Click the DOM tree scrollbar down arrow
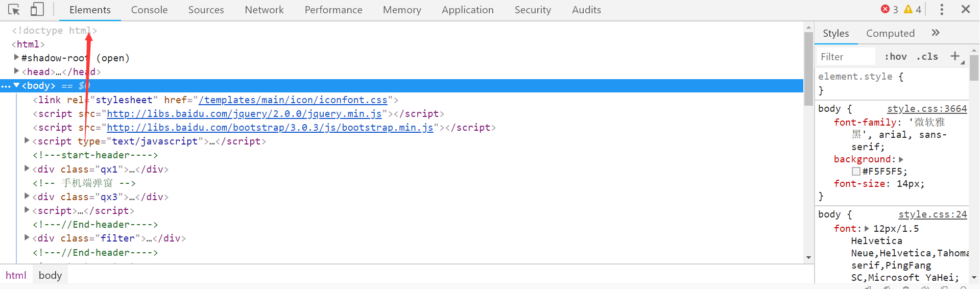This screenshot has width=980, height=289. [x=808, y=257]
